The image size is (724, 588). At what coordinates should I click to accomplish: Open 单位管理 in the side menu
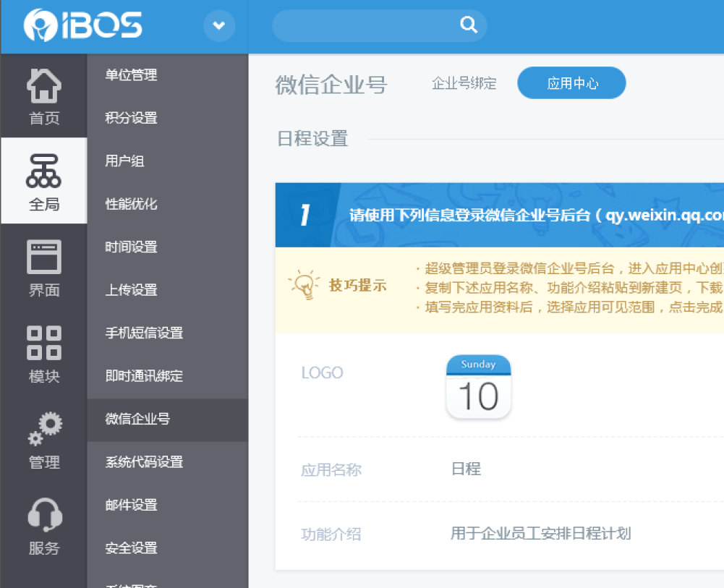(x=131, y=75)
